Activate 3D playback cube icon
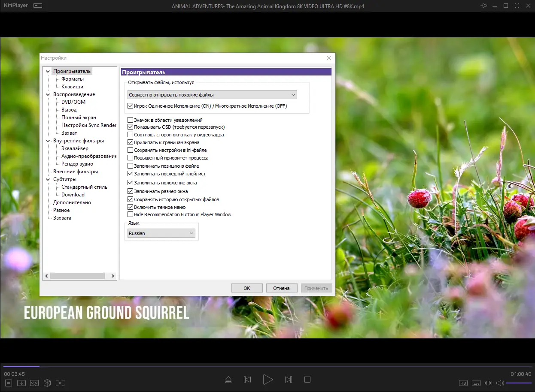 (46, 383)
